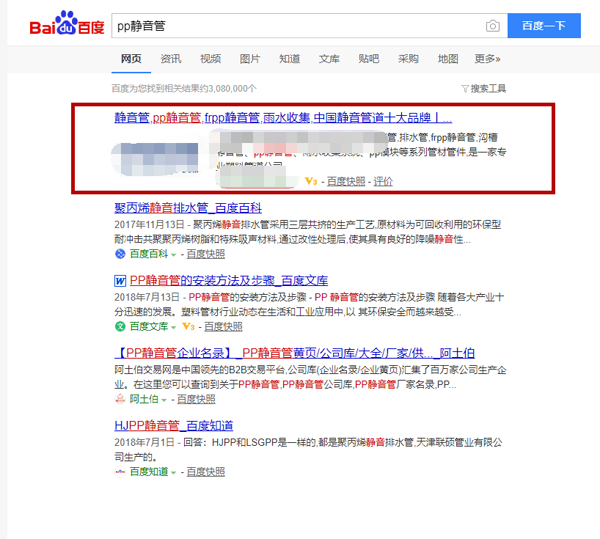Click the 百度百科 source name
The width and height of the screenshot is (600, 539).
(149, 254)
